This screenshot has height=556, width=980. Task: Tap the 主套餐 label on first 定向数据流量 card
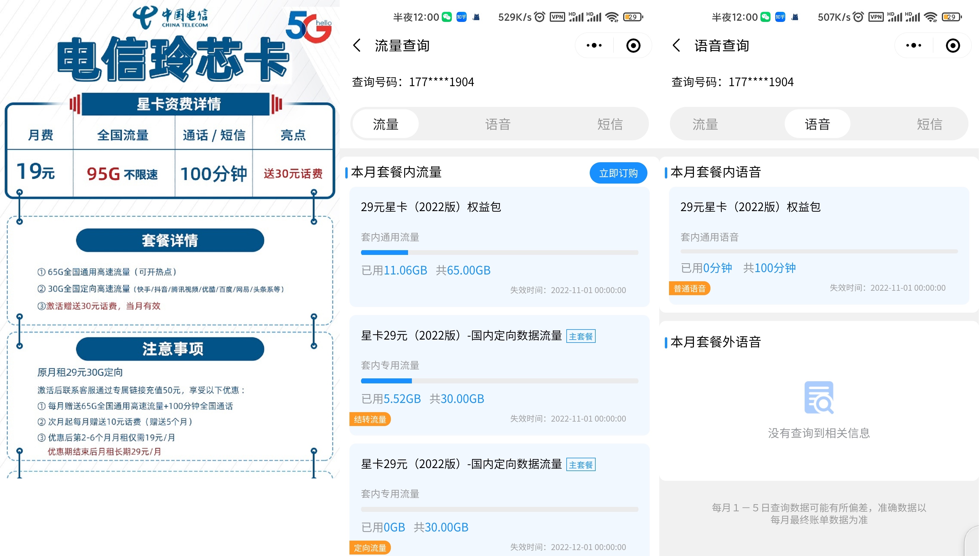[x=581, y=336]
